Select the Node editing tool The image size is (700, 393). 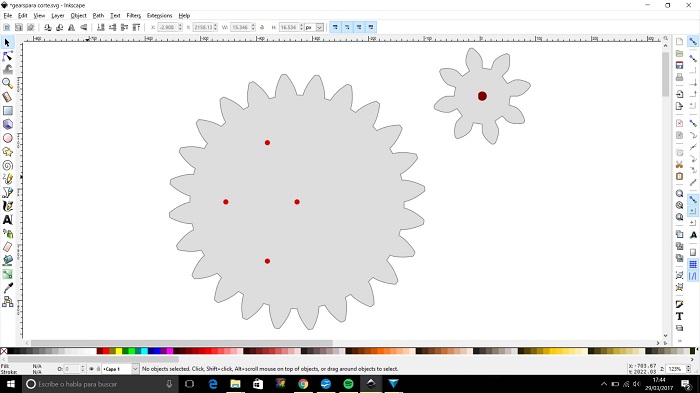[x=7, y=56]
